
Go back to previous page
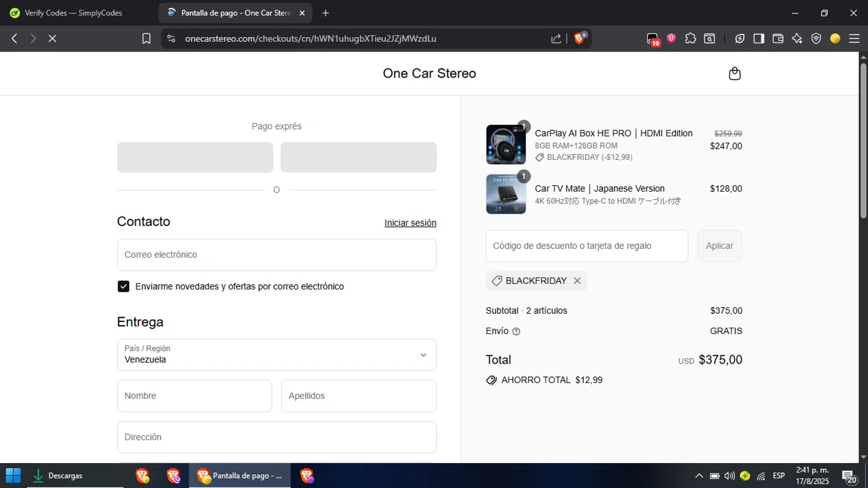click(x=14, y=38)
